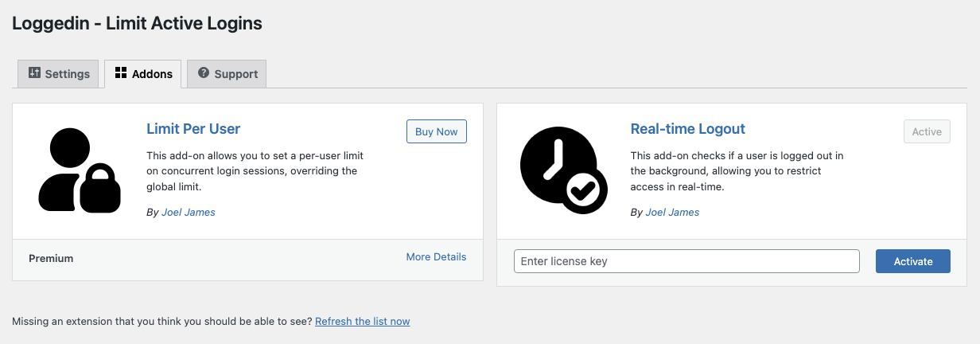The image size is (980, 344).
Task: Click Joel James author link under Limit Per User
Action: [188, 212]
